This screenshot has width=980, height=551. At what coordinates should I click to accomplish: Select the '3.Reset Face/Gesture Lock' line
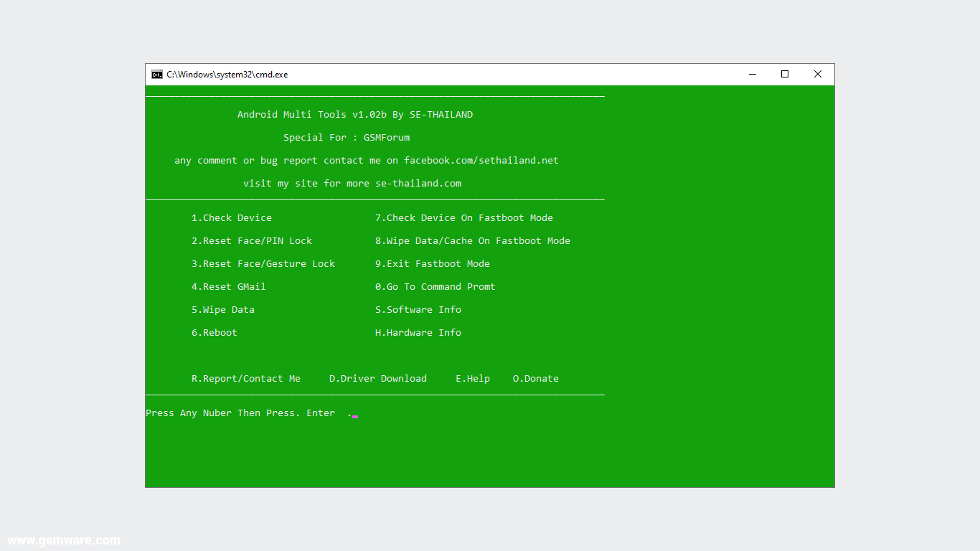(x=263, y=264)
